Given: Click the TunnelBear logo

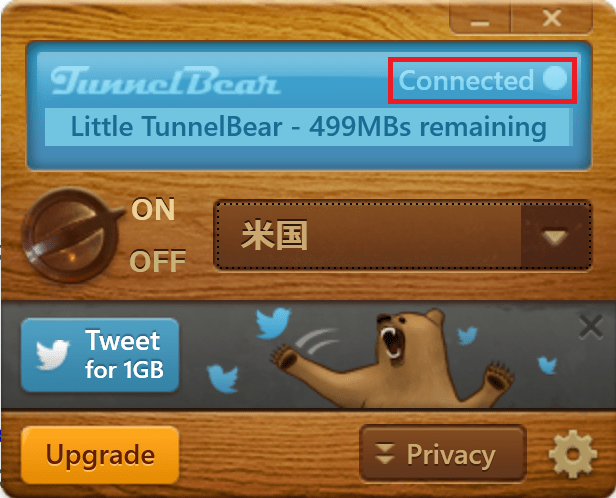Looking at the screenshot, I should (165, 80).
